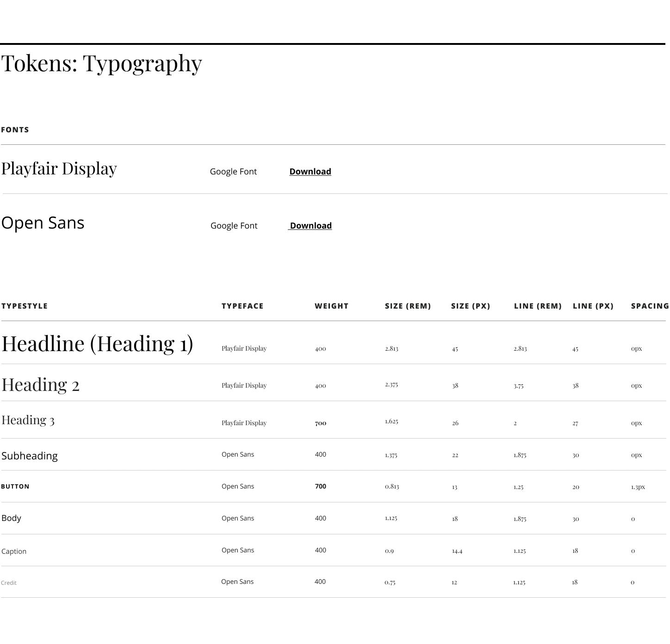
Task: Click the Heading 3 typestyle sample
Action: 28,421
